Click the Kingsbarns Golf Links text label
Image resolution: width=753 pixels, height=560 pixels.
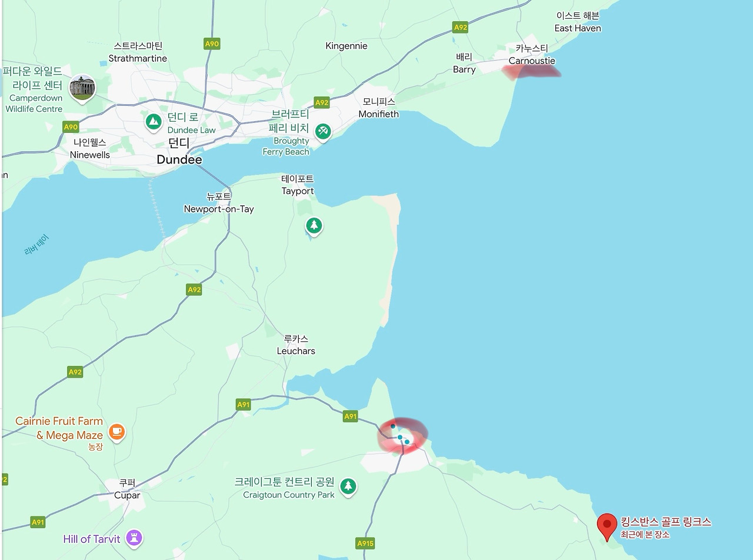tap(666, 522)
